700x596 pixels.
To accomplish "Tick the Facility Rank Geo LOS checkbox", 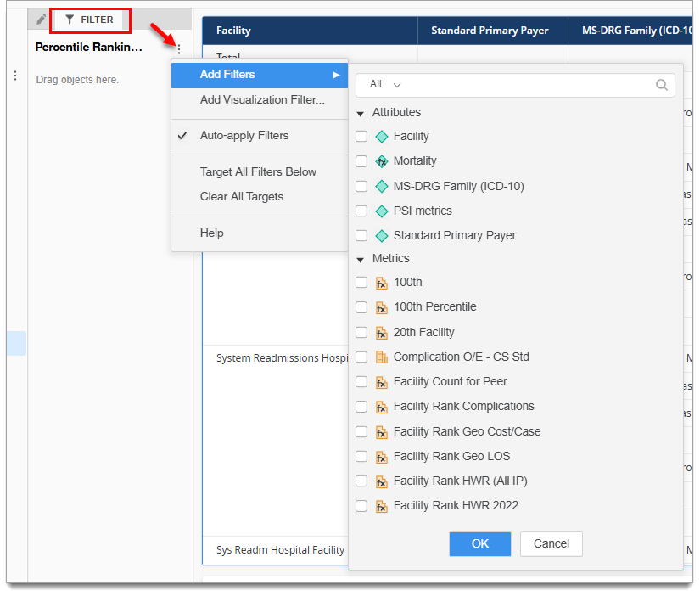I will tap(361, 457).
